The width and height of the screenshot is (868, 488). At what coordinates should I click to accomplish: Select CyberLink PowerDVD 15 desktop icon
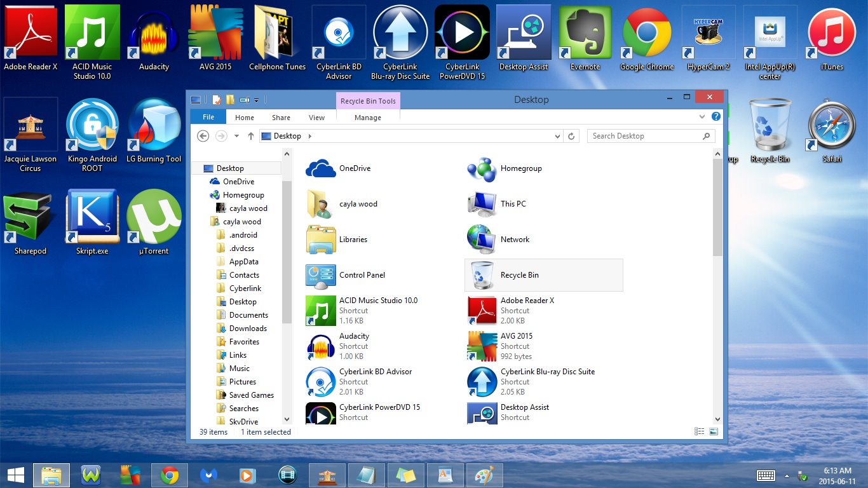[462, 43]
